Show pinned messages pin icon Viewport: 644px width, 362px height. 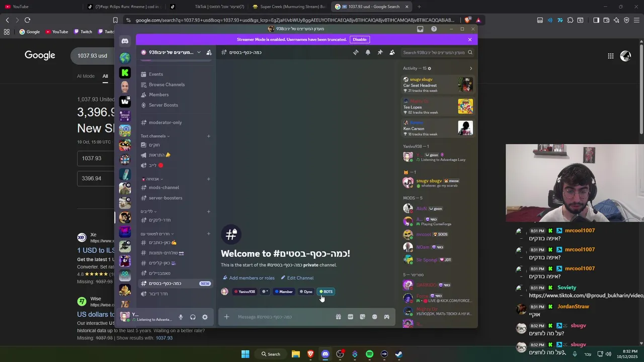380,52
